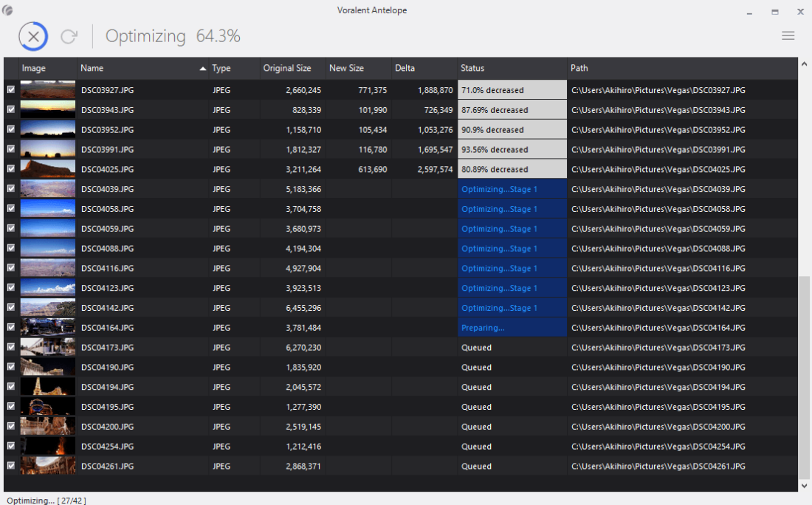Sort by the Delta column header

tap(405, 68)
